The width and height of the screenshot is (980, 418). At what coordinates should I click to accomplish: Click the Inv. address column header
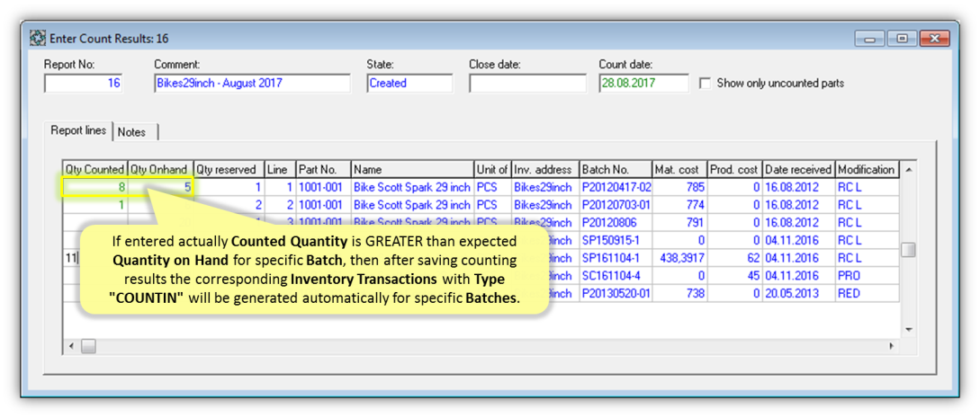(545, 169)
